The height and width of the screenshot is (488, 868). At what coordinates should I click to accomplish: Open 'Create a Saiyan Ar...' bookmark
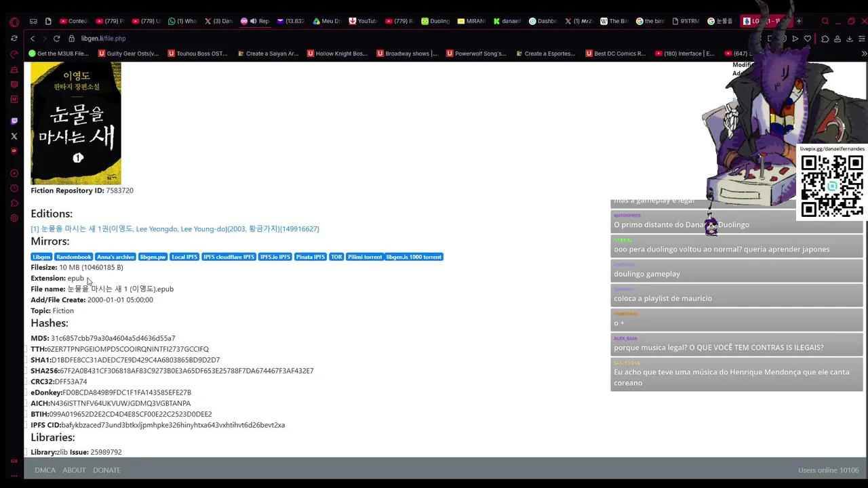pos(267,54)
